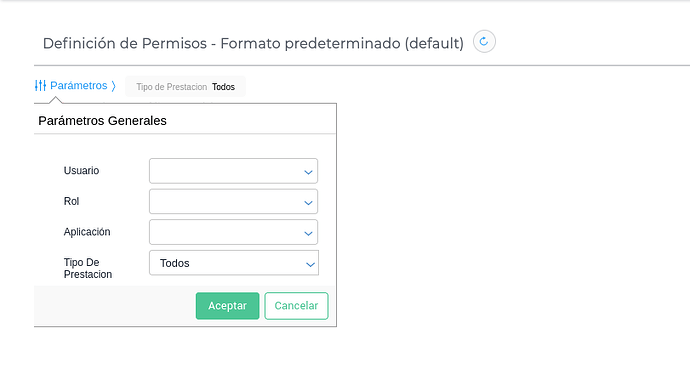
Task: Click the Usuario field label
Action: pyautogui.click(x=81, y=170)
